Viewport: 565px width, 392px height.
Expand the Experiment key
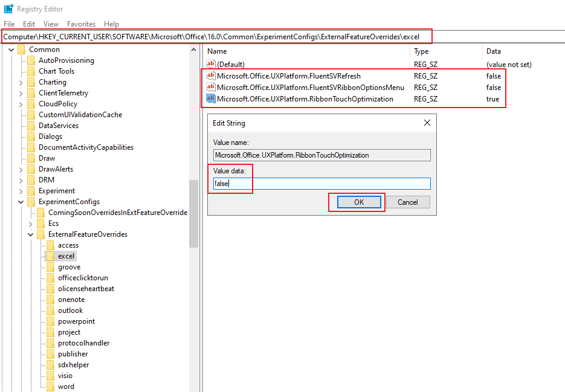coord(21,191)
